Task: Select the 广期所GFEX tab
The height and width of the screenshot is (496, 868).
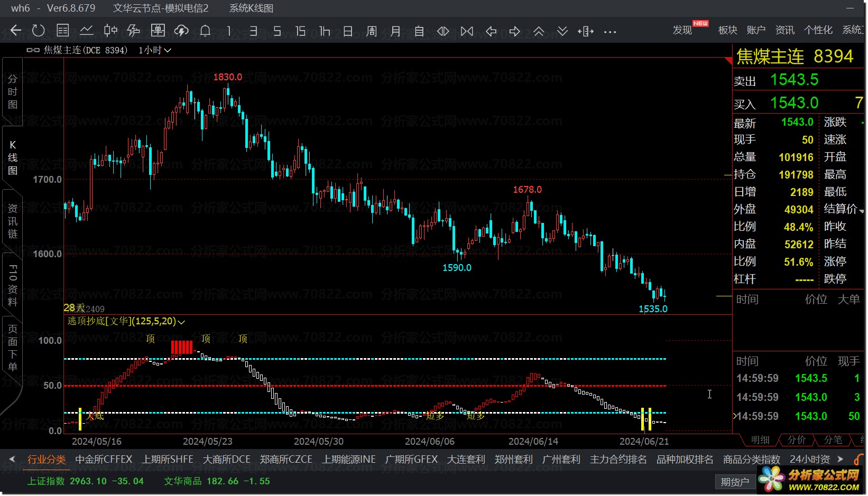Action: (x=411, y=460)
